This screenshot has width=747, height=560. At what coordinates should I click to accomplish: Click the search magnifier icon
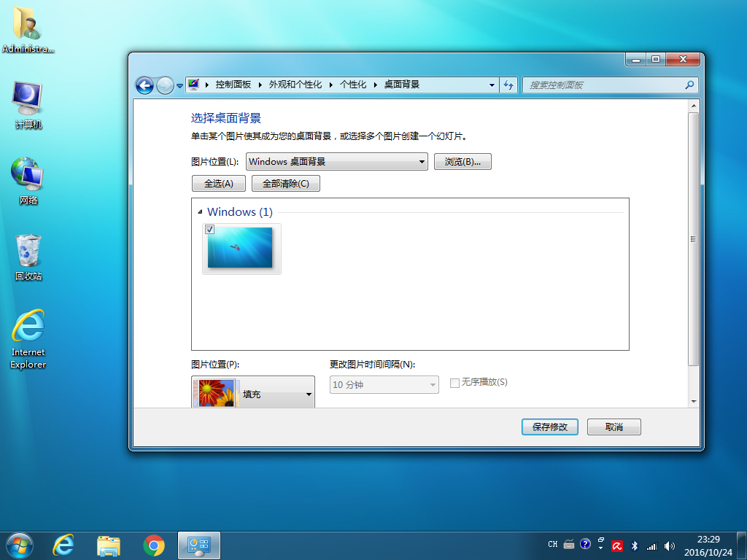pos(689,85)
